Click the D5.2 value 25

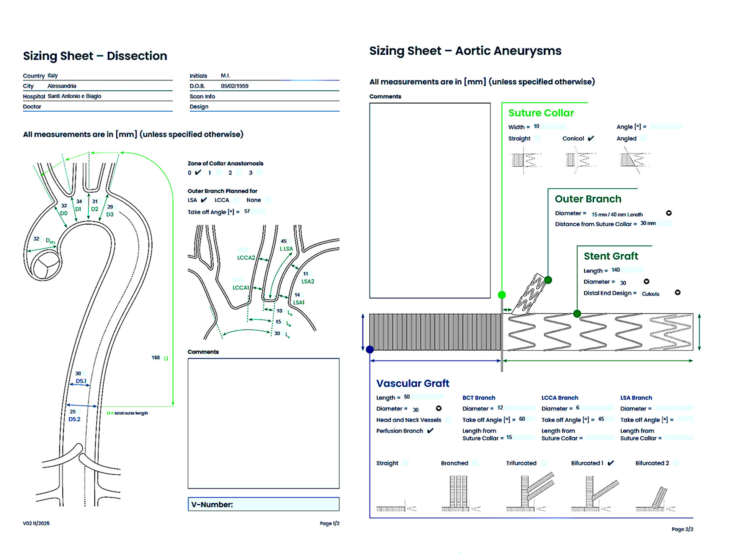[x=72, y=412]
